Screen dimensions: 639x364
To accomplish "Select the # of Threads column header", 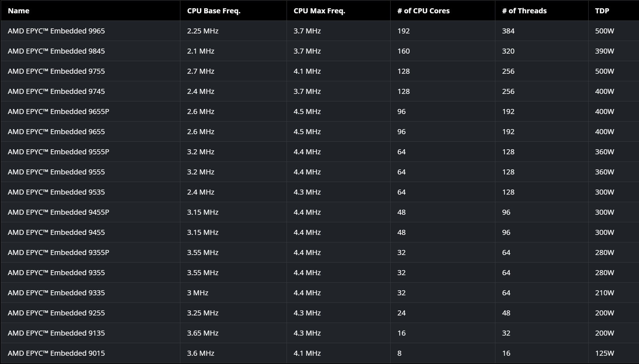I will coord(524,11).
